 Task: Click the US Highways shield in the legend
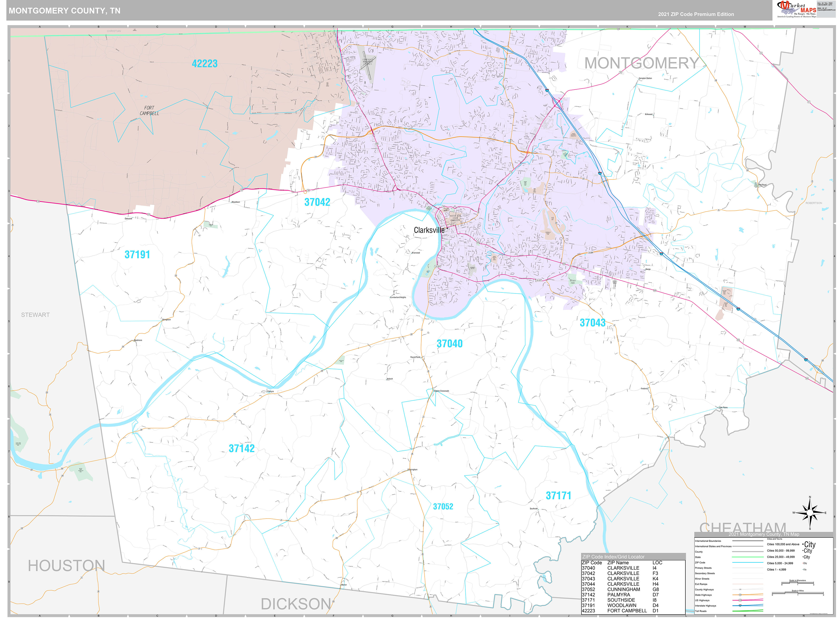point(740,600)
